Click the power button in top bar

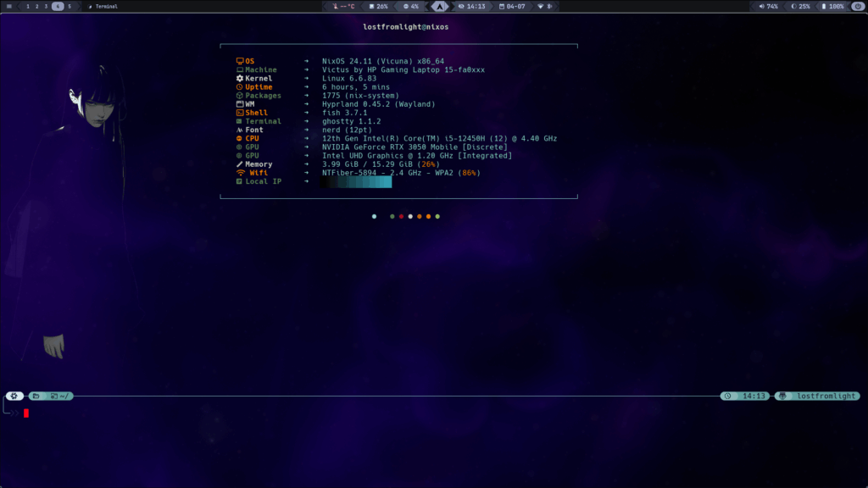pyautogui.click(x=858, y=6)
